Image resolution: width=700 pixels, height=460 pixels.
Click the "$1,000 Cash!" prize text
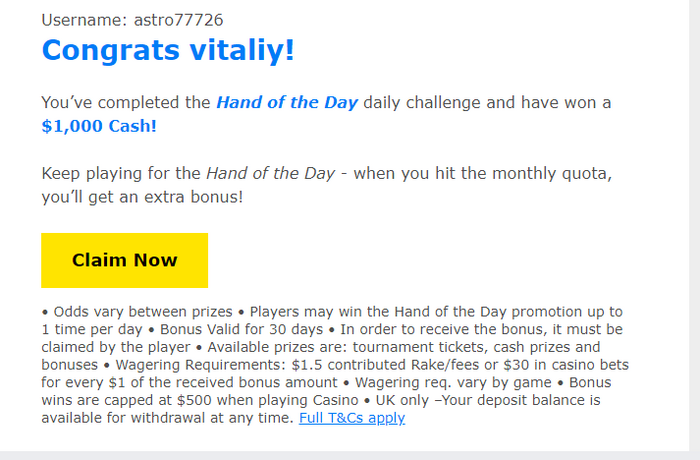(99, 126)
